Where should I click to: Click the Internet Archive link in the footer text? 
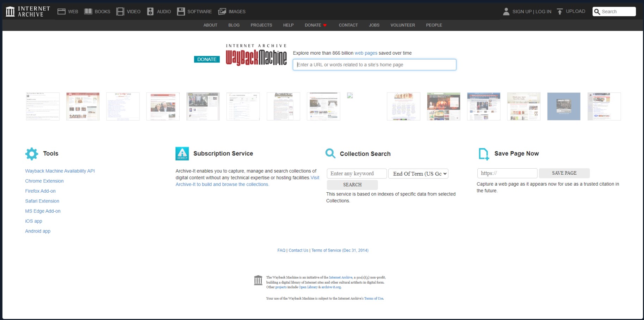341,278
